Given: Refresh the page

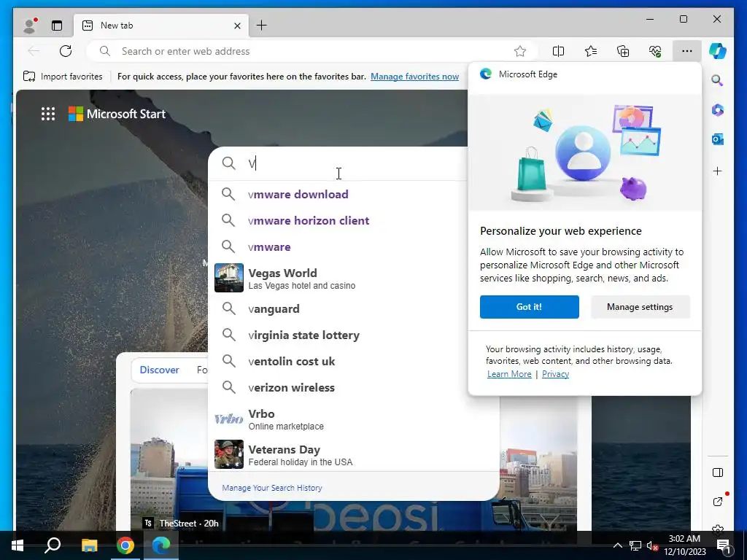Looking at the screenshot, I should (66, 51).
